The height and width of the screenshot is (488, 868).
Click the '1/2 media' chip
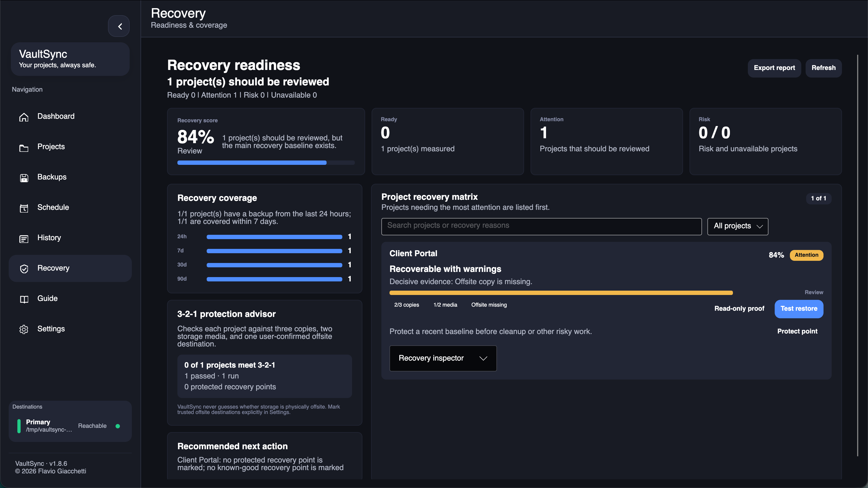click(445, 305)
